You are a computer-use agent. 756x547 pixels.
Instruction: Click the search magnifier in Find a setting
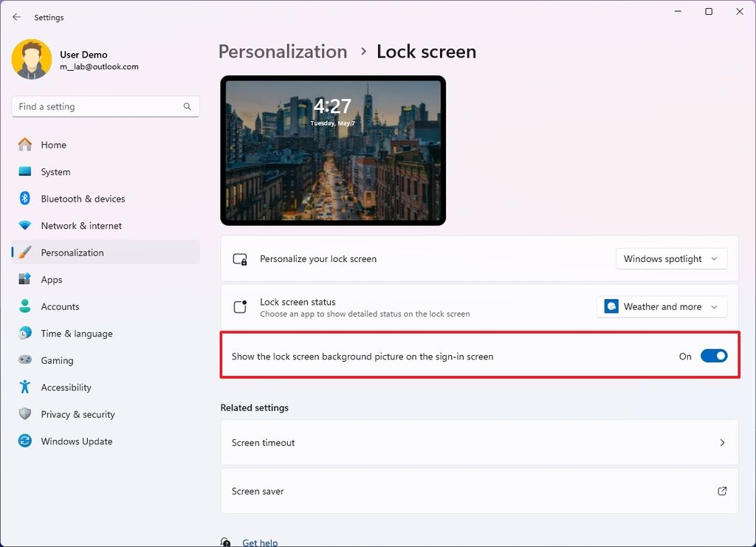pyautogui.click(x=188, y=106)
